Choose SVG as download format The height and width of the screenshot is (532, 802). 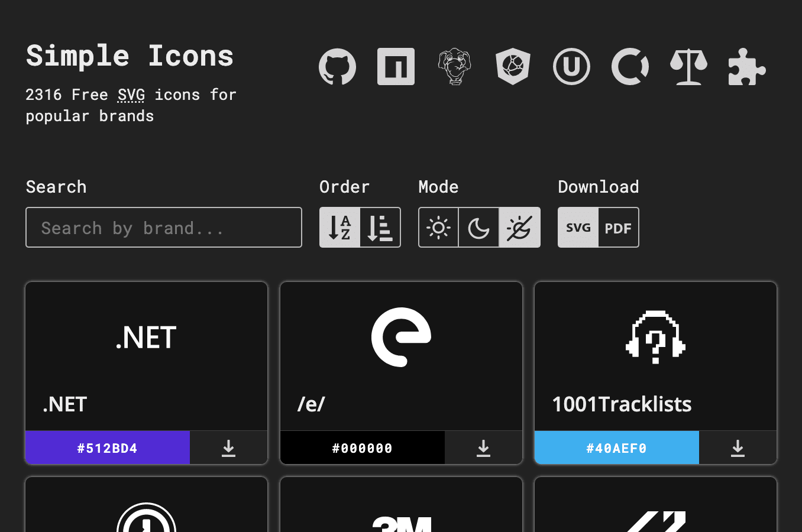(x=577, y=227)
